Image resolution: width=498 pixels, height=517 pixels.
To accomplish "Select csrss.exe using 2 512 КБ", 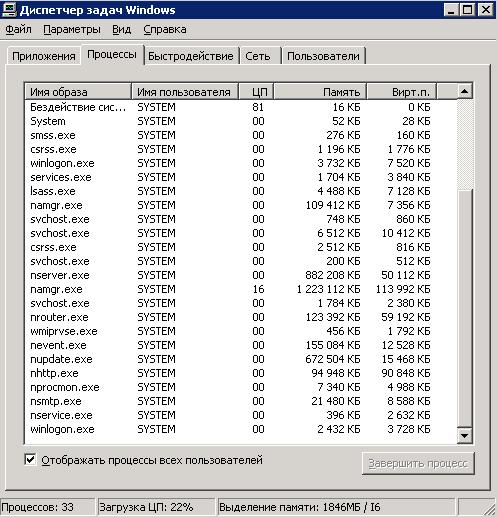I will coord(241,247).
